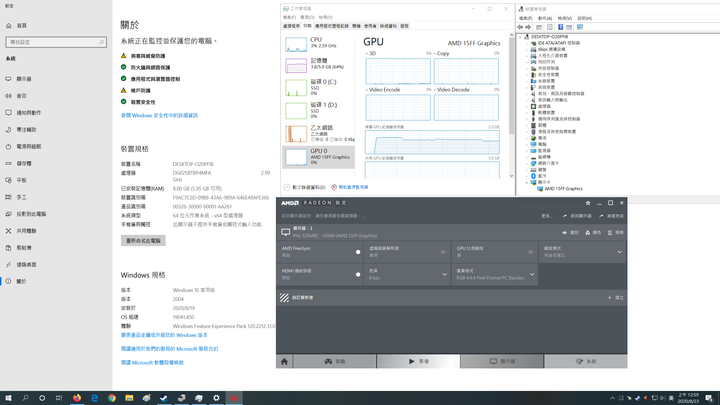Click the plus icon in custom resolution row
Screen dimensions: 720x405
(x=609, y=298)
